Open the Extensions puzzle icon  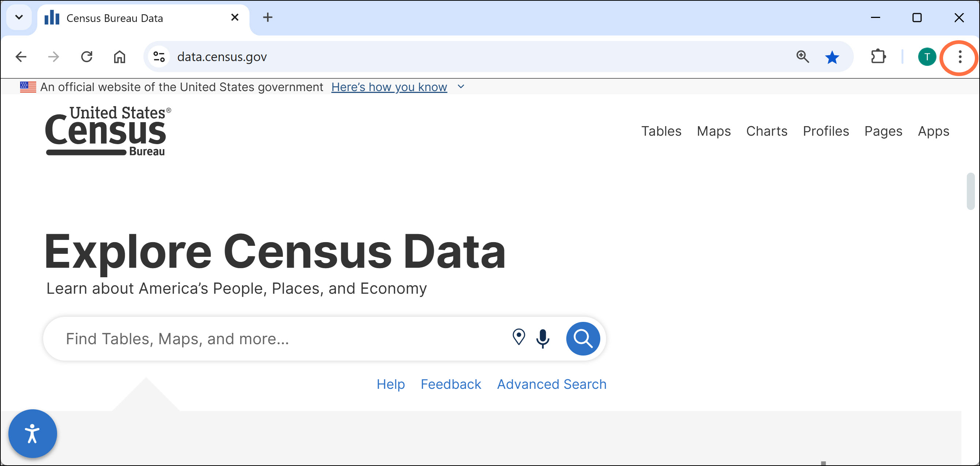(x=878, y=57)
